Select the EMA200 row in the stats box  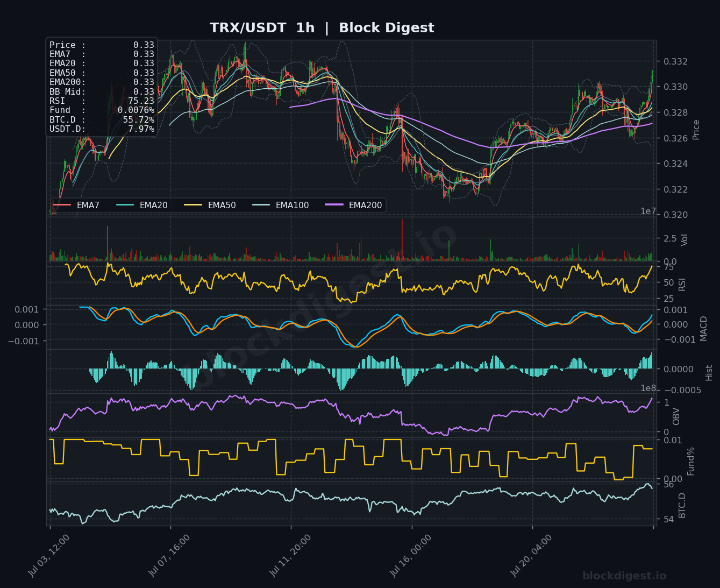click(x=102, y=82)
